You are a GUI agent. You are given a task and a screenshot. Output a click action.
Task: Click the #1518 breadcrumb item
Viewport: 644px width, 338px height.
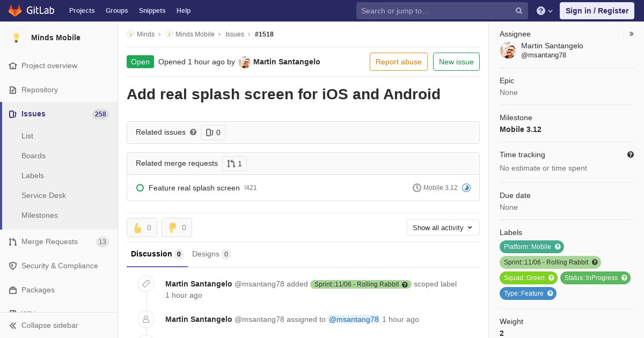[264, 34]
